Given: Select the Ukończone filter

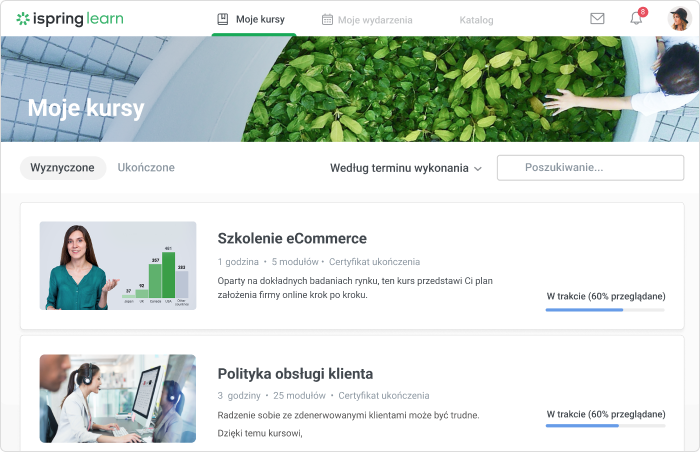Looking at the screenshot, I should coord(146,168).
